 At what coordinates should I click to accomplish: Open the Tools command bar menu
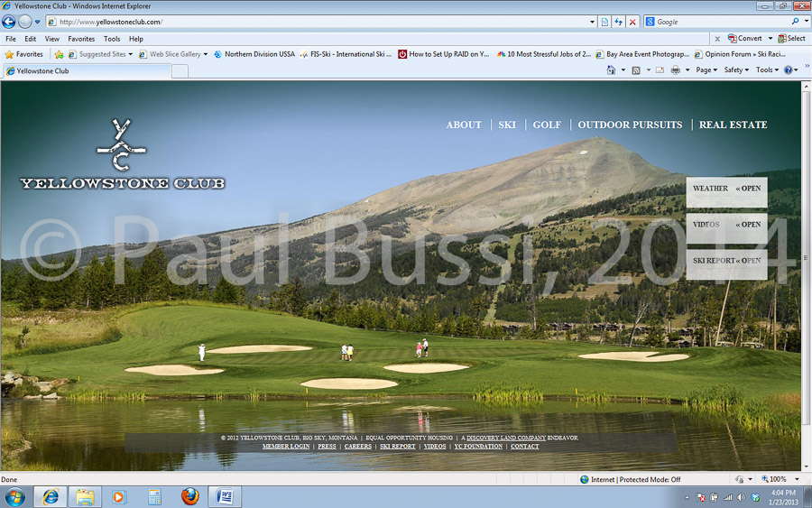pos(767,69)
